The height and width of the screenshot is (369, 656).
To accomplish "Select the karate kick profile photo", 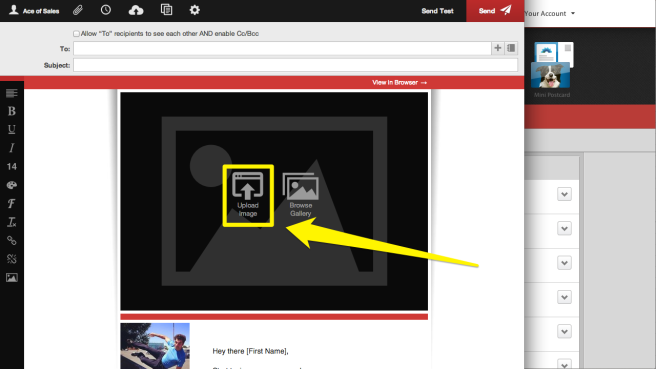I will coord(155,346).
